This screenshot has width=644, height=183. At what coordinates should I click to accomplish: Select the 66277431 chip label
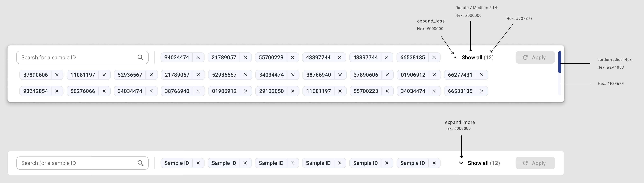point(460,75)
